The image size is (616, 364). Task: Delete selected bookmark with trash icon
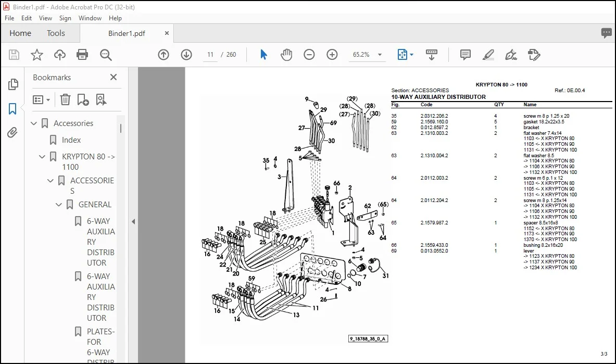(65, 100)
